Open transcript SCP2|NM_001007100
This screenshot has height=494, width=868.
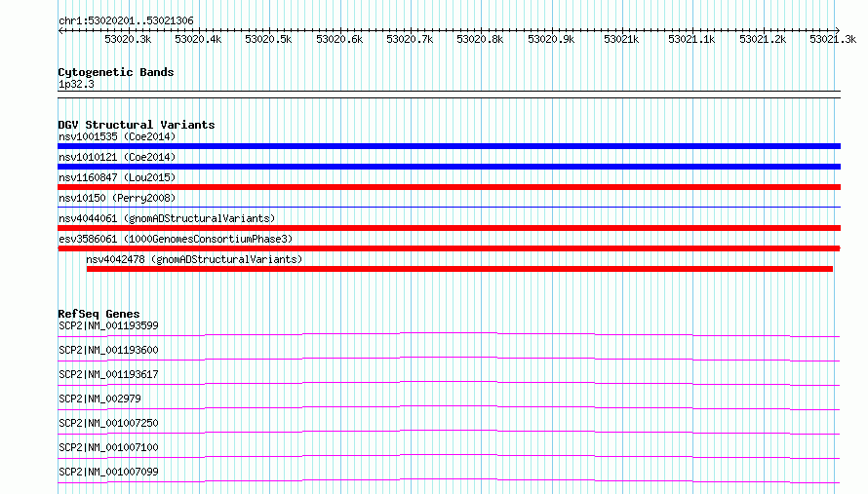pos(108,447)
